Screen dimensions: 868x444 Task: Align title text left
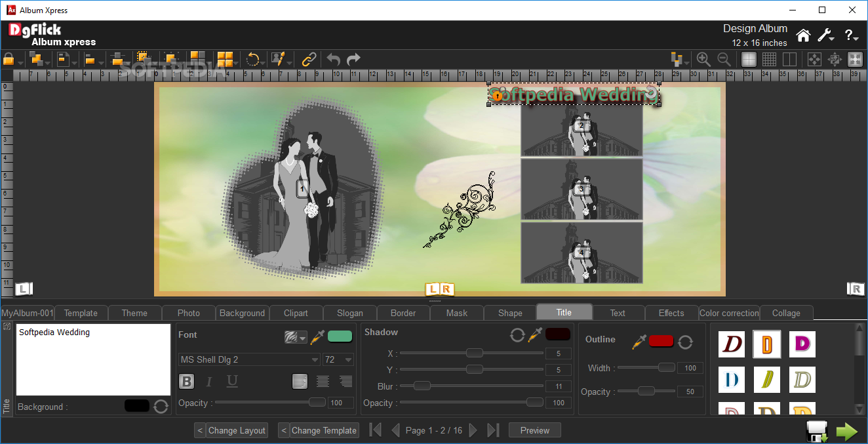tap(300, 381)
